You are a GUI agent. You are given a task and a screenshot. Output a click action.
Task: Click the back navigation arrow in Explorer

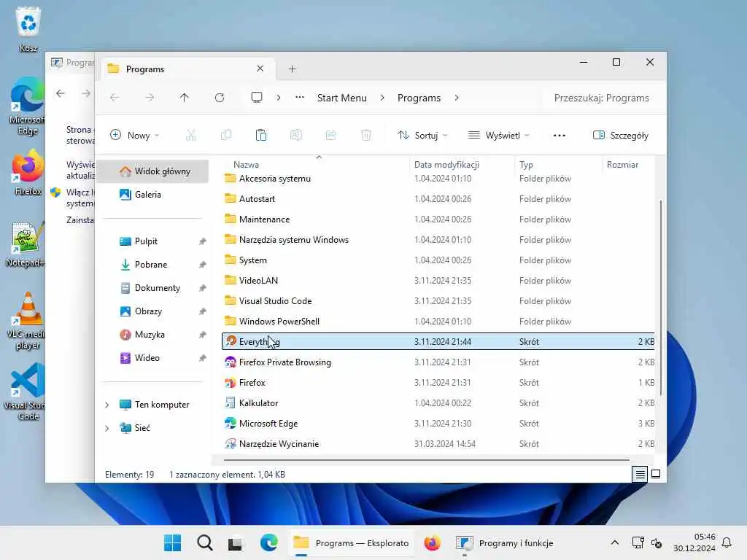(x=115, y=98)
